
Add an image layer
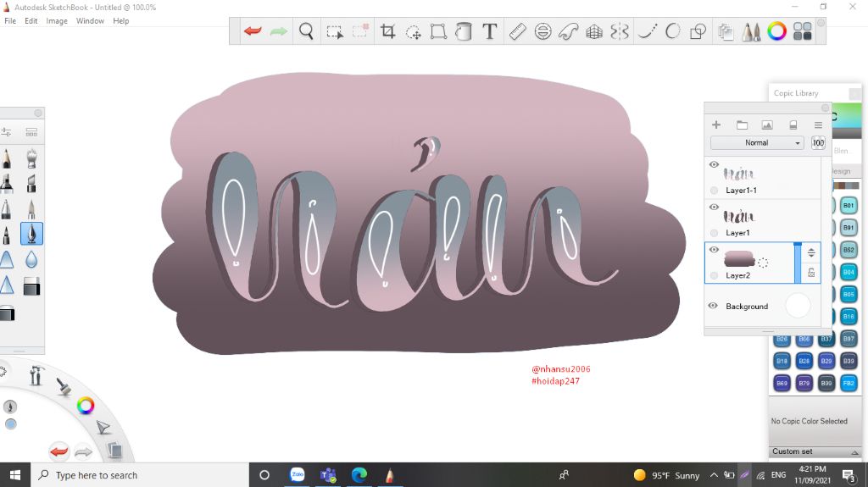(x=766, y=125)
